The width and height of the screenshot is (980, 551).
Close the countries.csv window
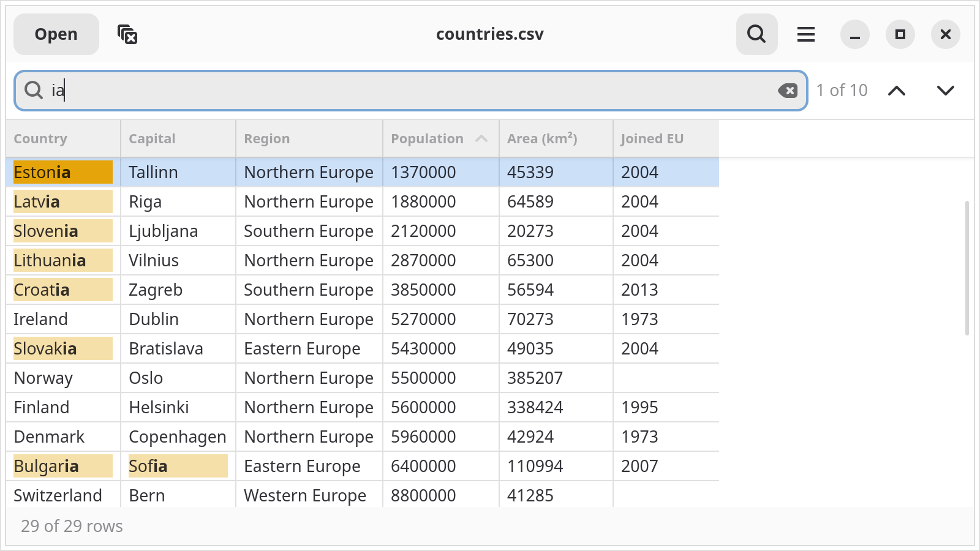pos(946,34)
